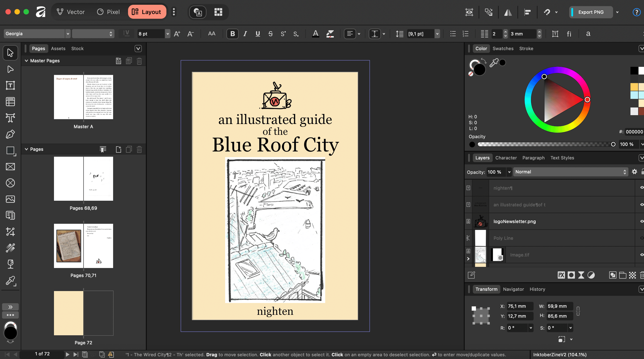Click the Layer Effects fx icon
Screen dimensions: 644x359
coord(561,275)
